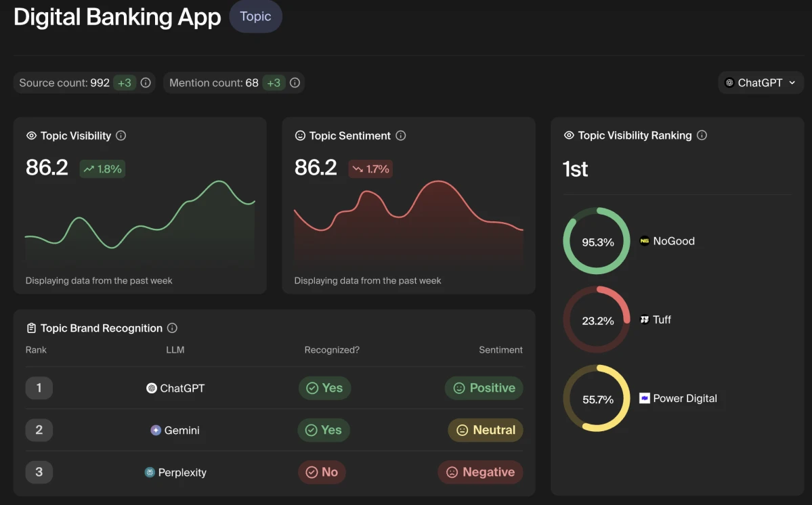Click the eye icon beside Topic Visibility
This screenshot has width=812, height=505.
pos(32,135)
